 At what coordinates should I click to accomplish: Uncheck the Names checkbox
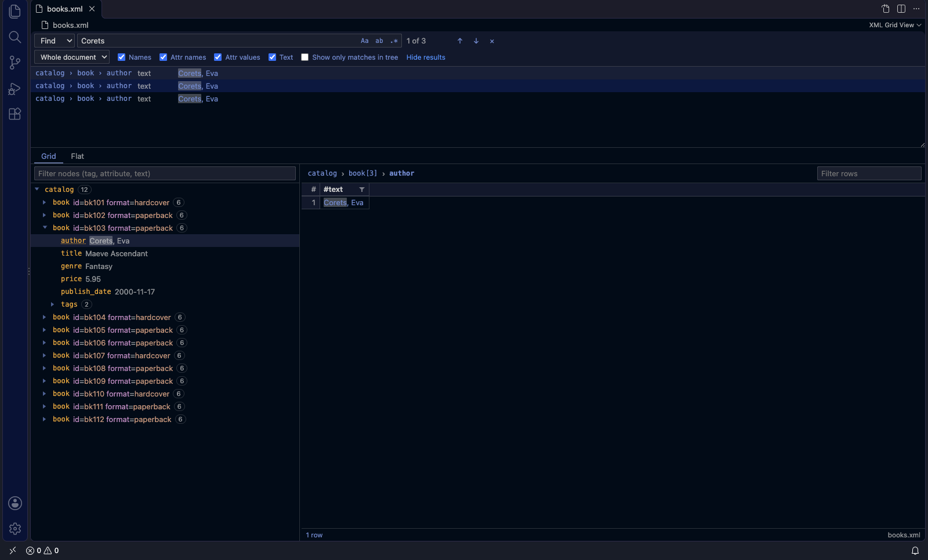(x=121, y=57)
